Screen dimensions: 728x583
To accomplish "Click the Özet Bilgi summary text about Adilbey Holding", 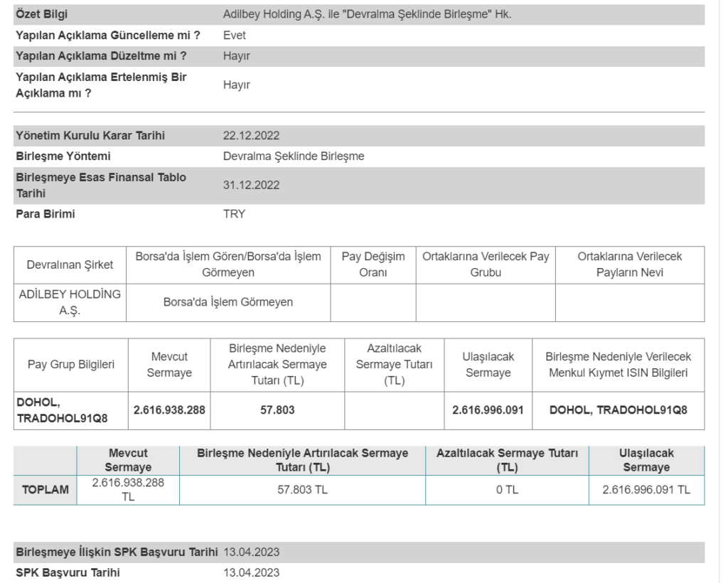I will click(367, 14).
